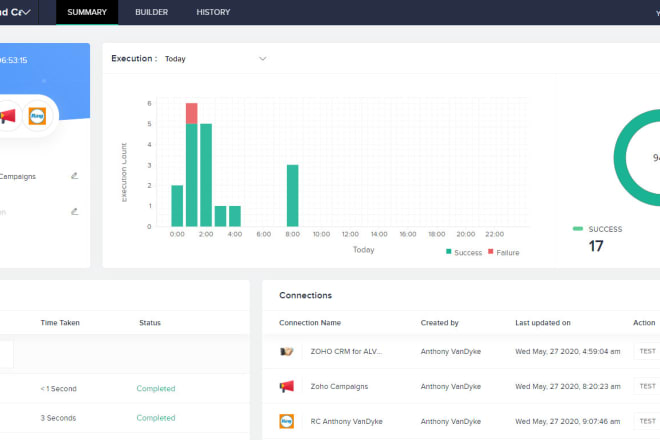Click the green bar at 8:00
660x440 pixels.
[293, 196]
